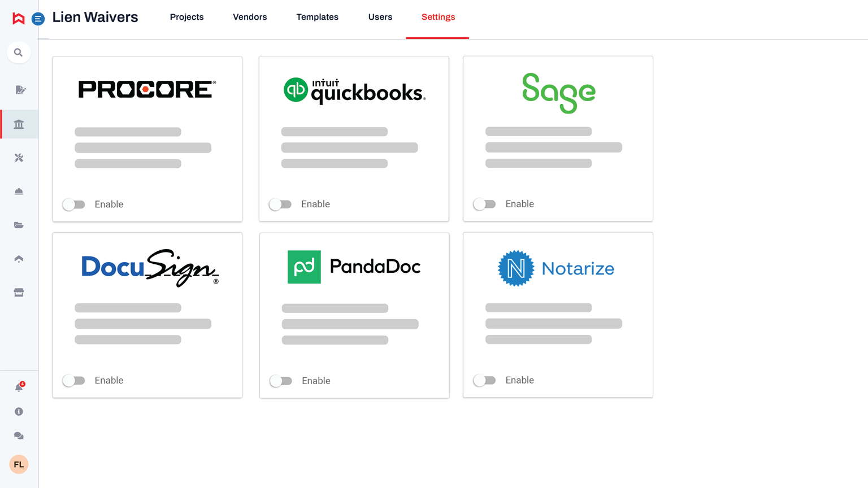The image size is (868, 488).
Task: Enable the QuickBooks integration toggle
Action: [x=280, y=204]
